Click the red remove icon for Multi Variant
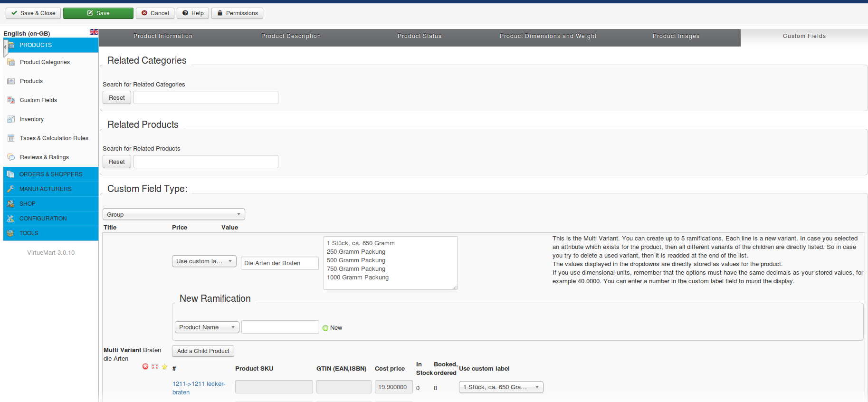868x402 pixels. coord(145,366)
